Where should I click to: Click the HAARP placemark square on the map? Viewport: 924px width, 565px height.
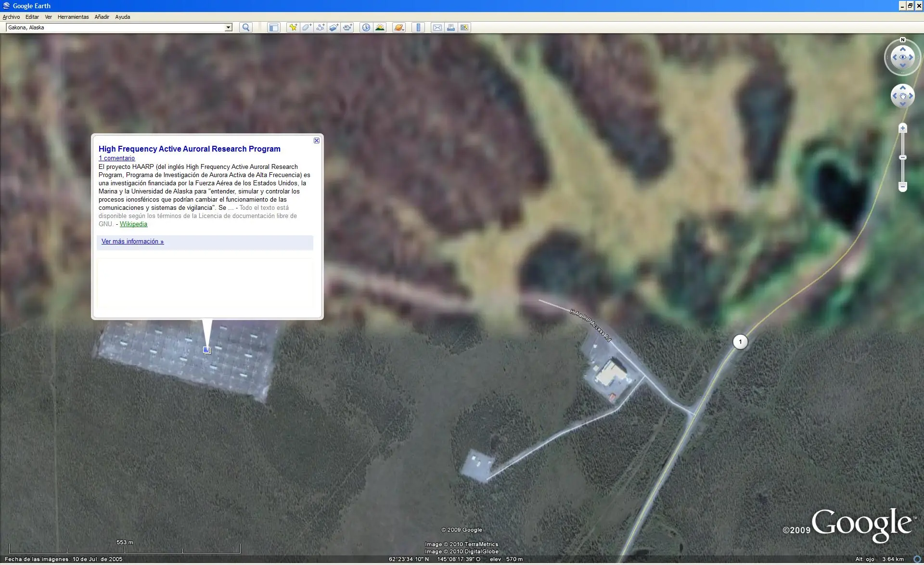(x=206, y=350)
